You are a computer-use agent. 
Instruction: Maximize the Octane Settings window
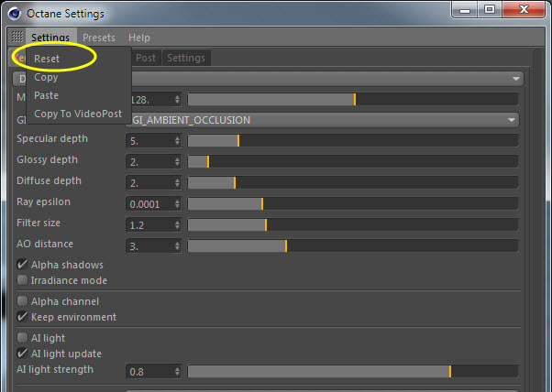tap(490, 10)
